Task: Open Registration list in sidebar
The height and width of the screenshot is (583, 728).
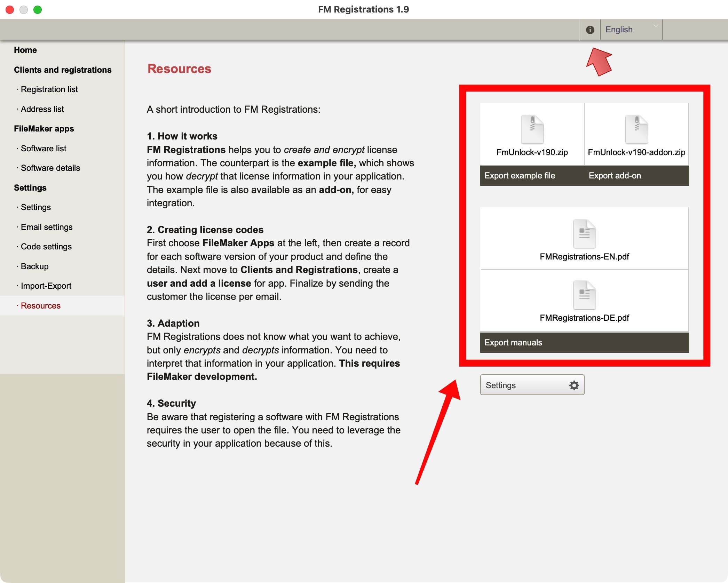Action: [49, 89]
